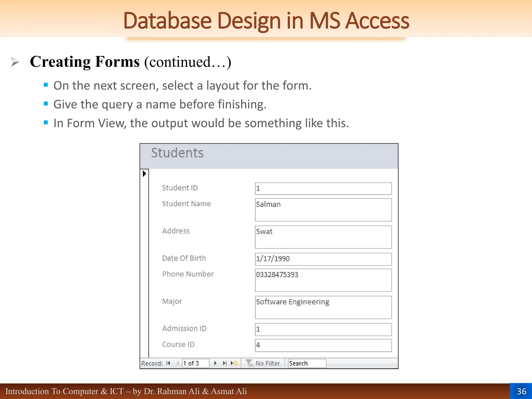Click the Student Name field containing Salman
532x399 pixels.
pyautogui.click(x=323, y=210)
